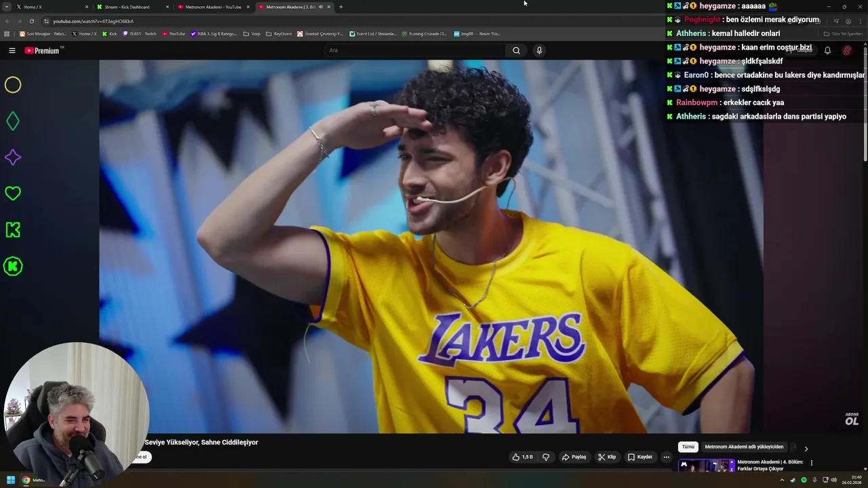Screen dimensions: 868x488
Task: Open '4. Bölüm: Farklar Ortaya Çıkıyor' title
Action: click(770, 465)
